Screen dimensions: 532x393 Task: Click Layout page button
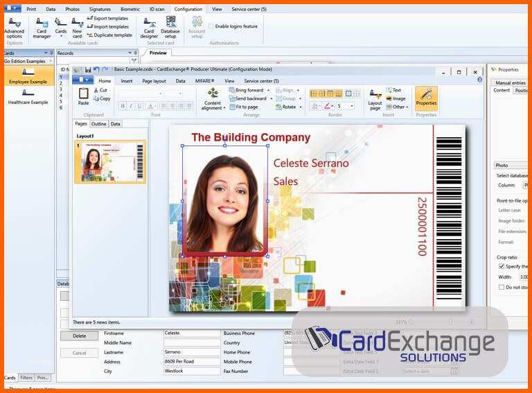(x=375, y=99)
